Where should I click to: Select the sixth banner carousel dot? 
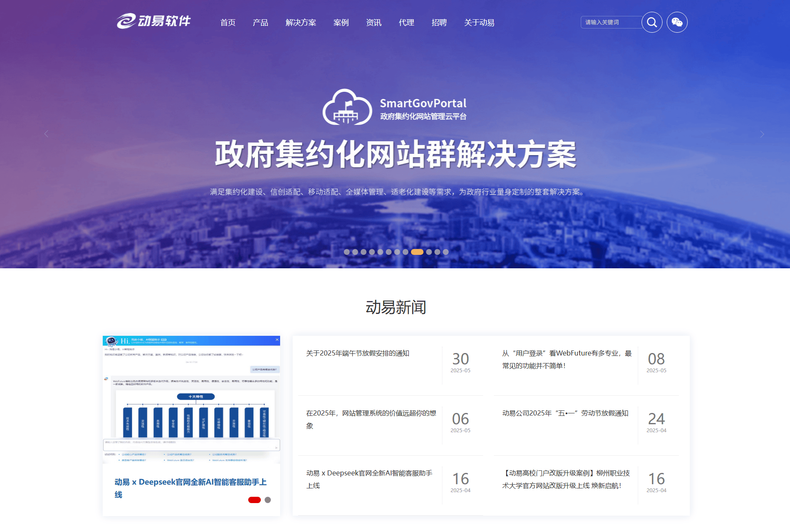pyautogui.click(x=389, y=252)
